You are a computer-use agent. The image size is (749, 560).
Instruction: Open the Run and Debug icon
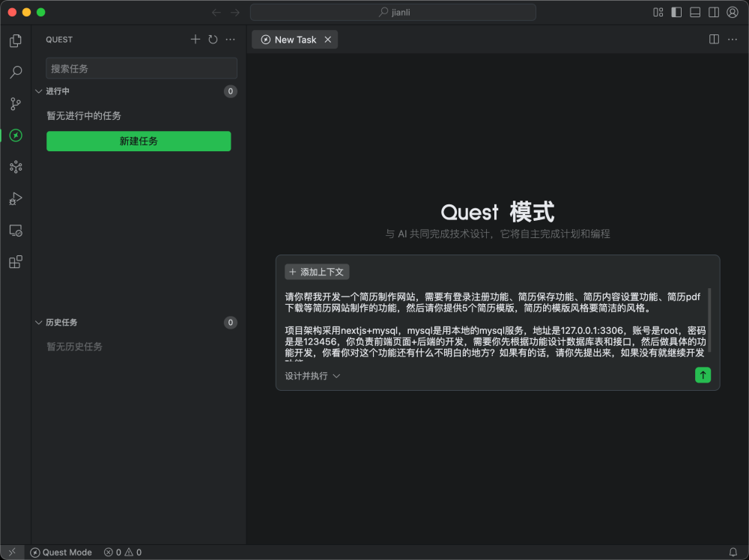(x=15, y=198)
